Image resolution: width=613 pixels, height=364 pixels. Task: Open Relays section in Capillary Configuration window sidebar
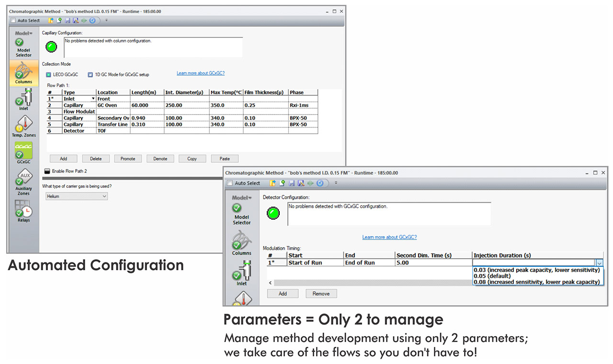23,211
